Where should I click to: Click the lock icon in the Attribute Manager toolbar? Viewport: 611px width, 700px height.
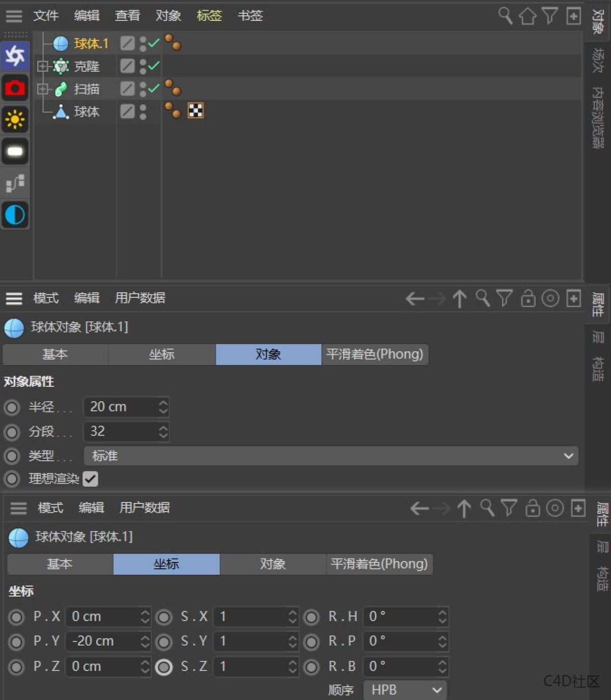point(528,299)
